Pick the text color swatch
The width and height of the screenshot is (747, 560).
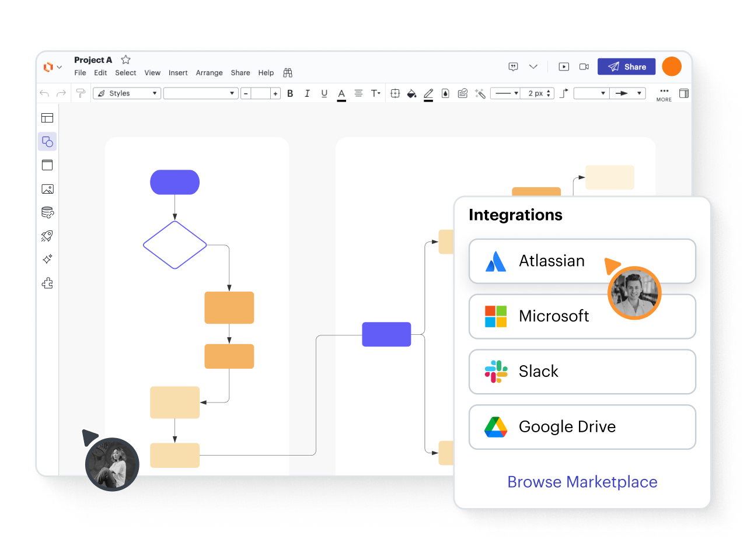click(341, 94)
